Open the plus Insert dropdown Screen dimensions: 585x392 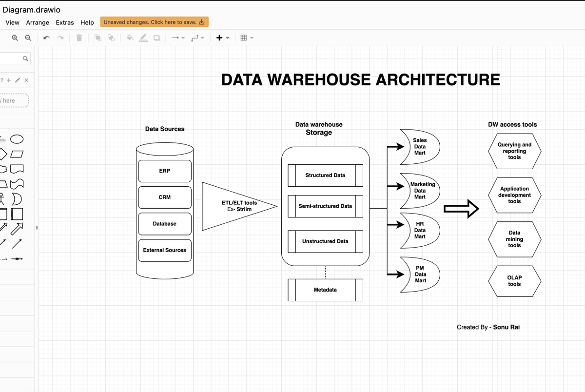(222, 38)
